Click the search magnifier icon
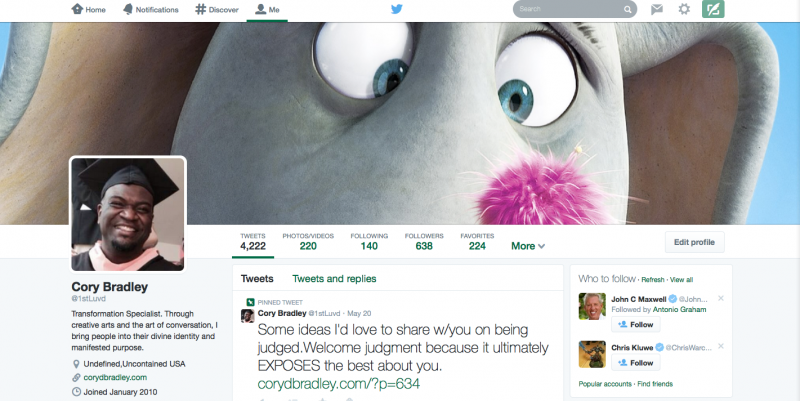The width and height of the screenshot is (800, 401). point(628,9)
